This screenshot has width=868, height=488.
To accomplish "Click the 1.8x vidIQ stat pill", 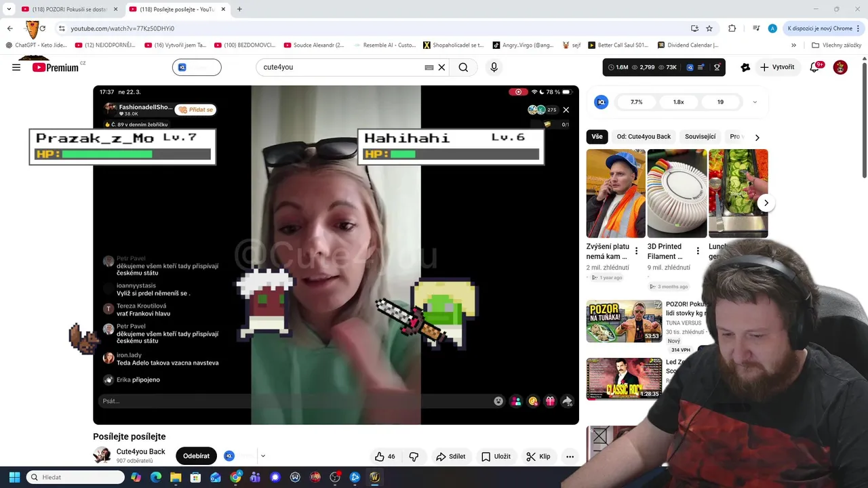I will point(678,102).
